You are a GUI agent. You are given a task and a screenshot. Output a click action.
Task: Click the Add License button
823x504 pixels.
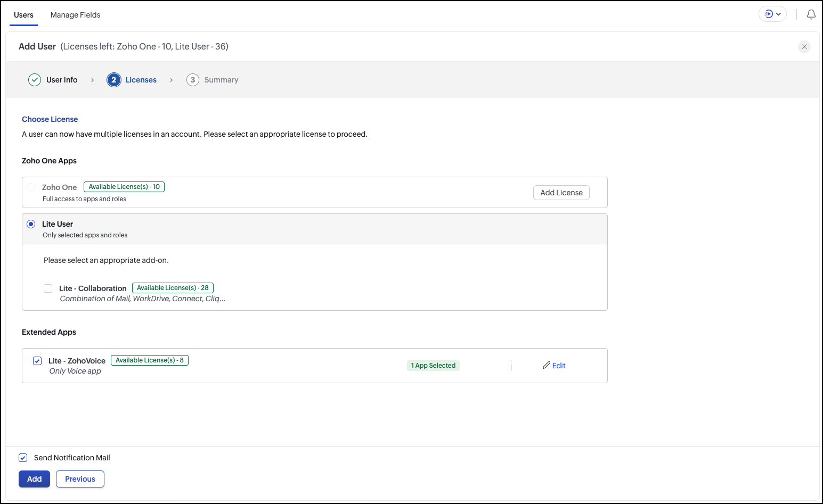561,193
